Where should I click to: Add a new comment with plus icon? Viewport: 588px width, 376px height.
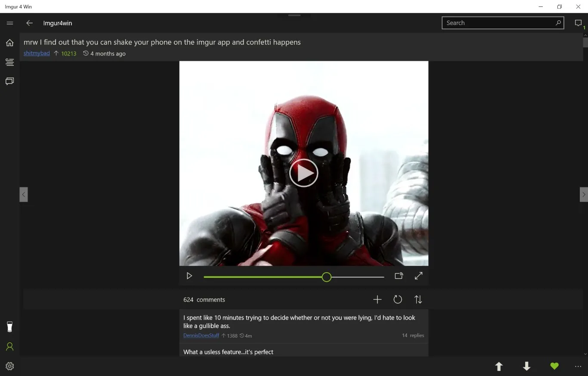click(x=377, y=299)
